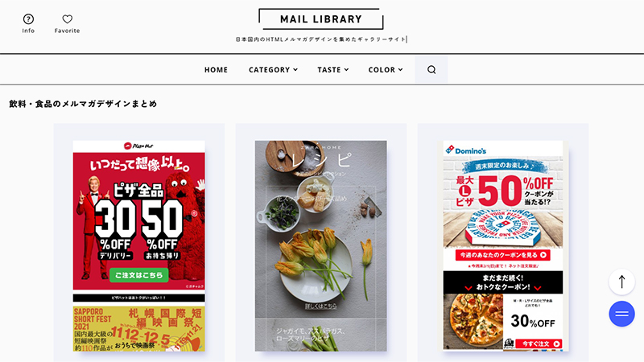Expand the CATEGORY dropdown menu
Image resolution: width=644 pixels, height=362 pixels.
[273, 70]
